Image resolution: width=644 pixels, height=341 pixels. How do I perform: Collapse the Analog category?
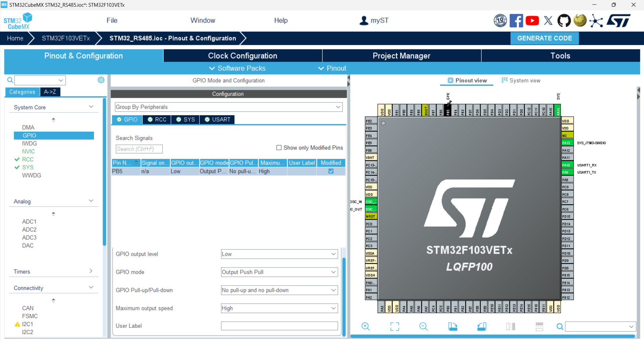91,201
